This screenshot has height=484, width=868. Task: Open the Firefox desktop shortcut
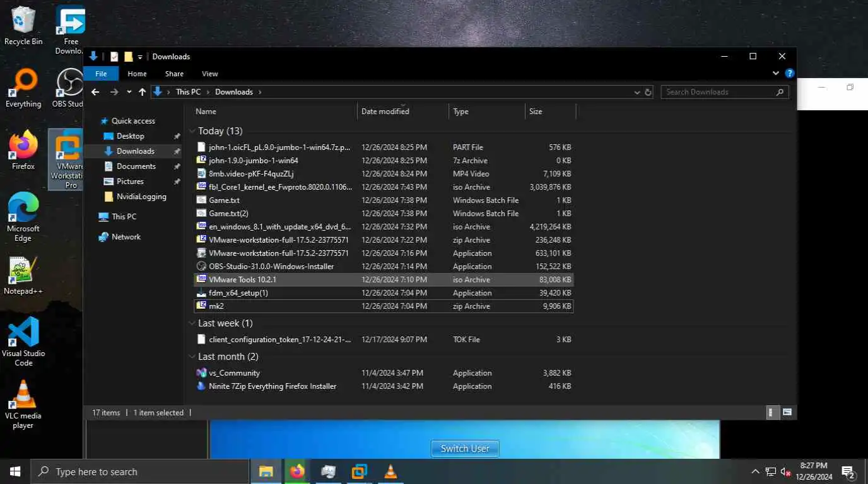tap(23, 151)
